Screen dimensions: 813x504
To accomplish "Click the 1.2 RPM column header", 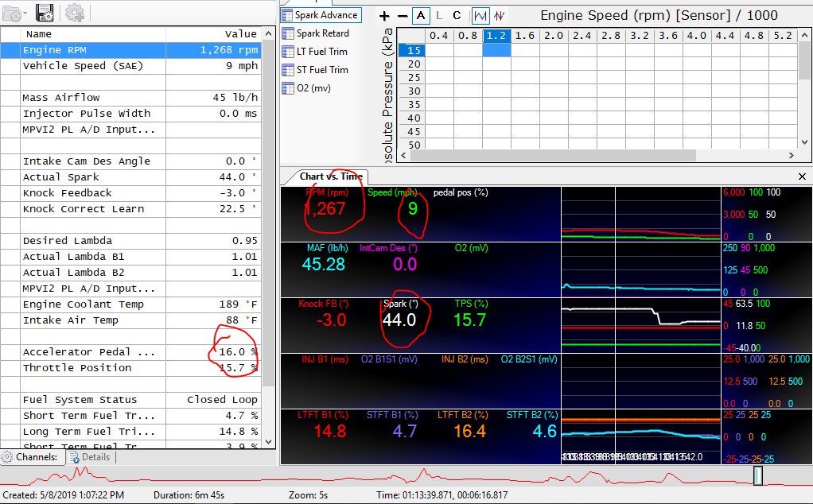I will (496, 36).
